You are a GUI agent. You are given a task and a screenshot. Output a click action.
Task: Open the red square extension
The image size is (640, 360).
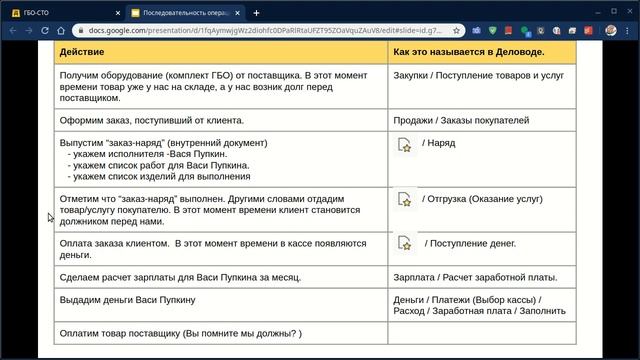tap(588, 31)
